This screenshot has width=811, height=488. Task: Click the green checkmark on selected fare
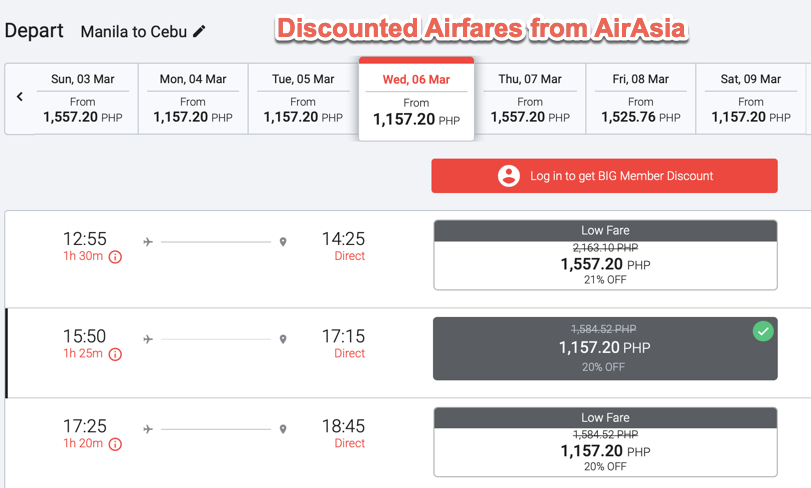tap(763, 331)
